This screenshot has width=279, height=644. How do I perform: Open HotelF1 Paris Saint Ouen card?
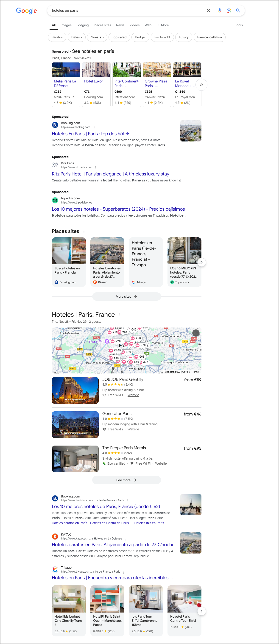pyautogui.click(x=107, y=610)
